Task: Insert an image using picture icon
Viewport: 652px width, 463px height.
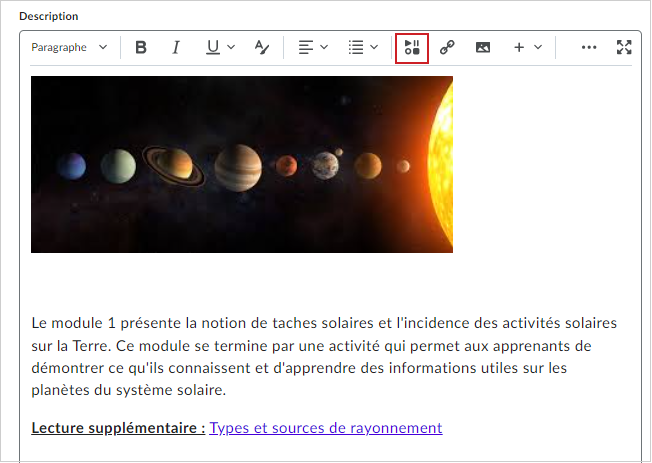Action: [483, 47]
